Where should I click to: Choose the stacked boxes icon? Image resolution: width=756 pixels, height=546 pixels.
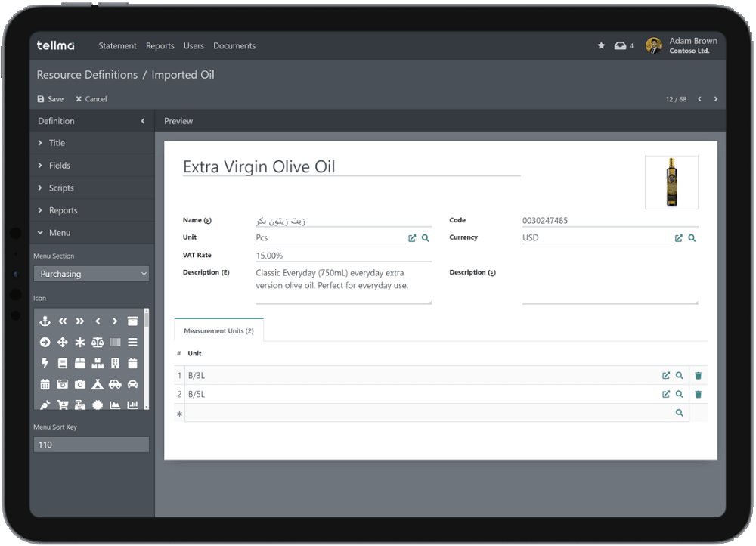click(x=98, y=363)
